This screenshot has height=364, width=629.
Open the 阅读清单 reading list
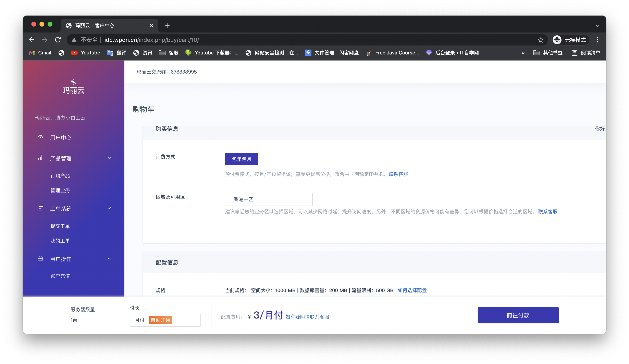click(586, 53)
